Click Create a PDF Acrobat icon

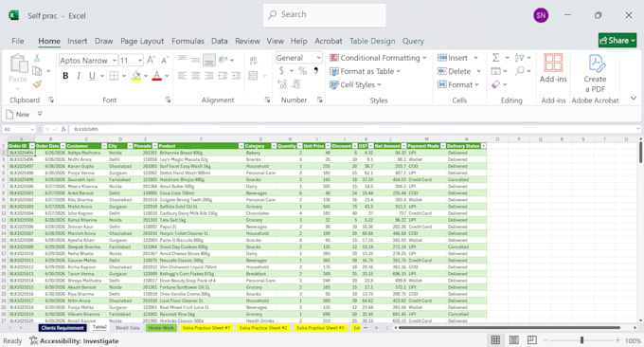tap(596, 64)
